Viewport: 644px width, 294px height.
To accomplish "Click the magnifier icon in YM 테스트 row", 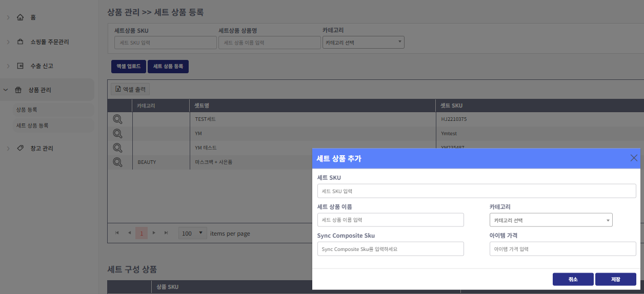I will (x=117, y=148).
